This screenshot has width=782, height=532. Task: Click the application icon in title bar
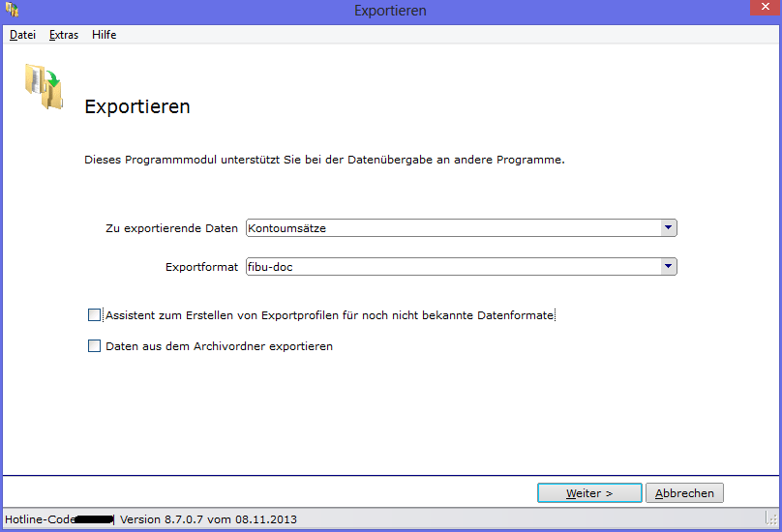12,10
